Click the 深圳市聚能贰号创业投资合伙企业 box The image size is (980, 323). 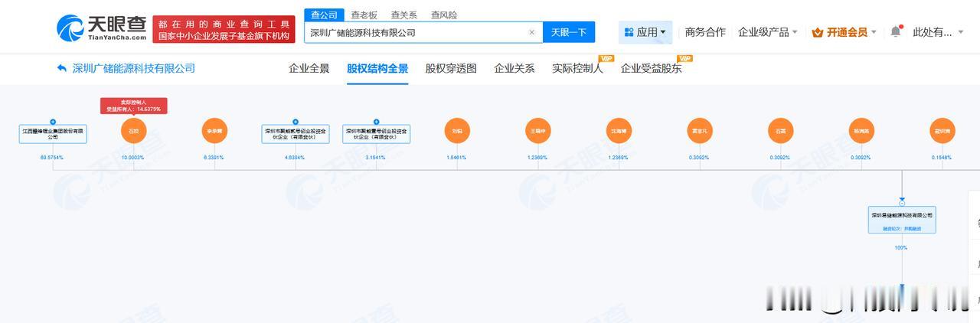(x=296, y=135)
